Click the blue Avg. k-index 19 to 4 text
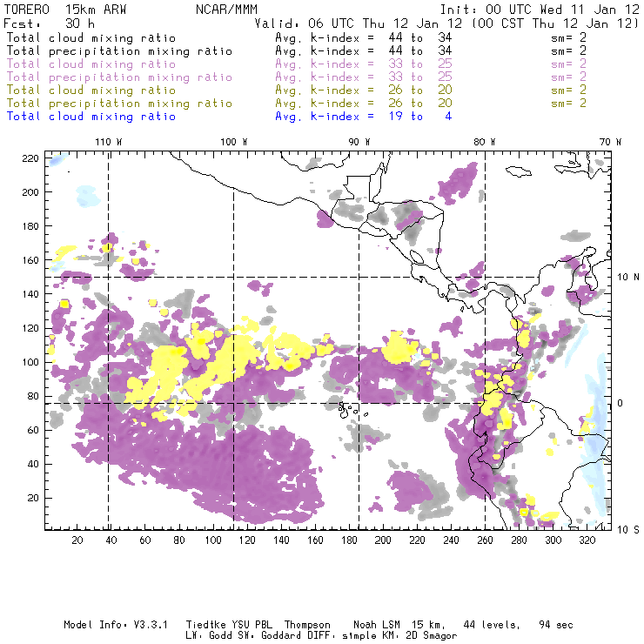 [363, 116]
